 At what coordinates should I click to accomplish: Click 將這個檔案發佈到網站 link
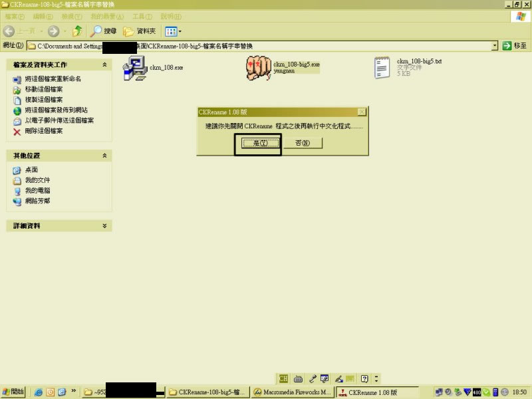point(57,110)
